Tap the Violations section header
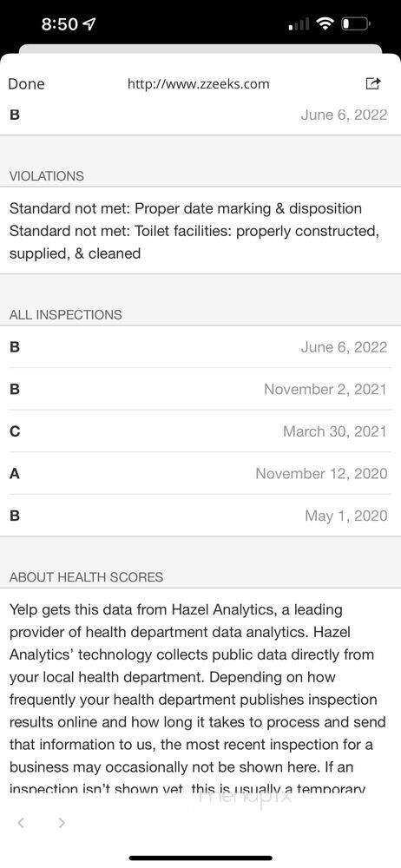 pyautogui.click(x=47, y=176)
